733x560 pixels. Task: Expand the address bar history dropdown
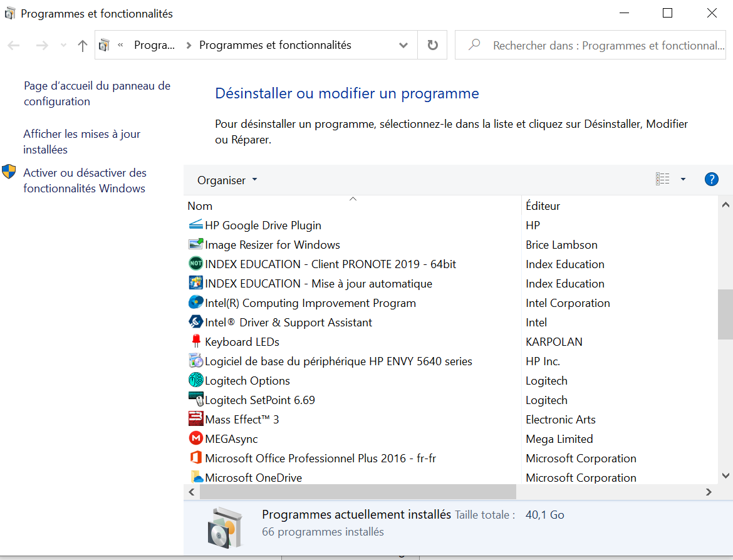point(403,45)
